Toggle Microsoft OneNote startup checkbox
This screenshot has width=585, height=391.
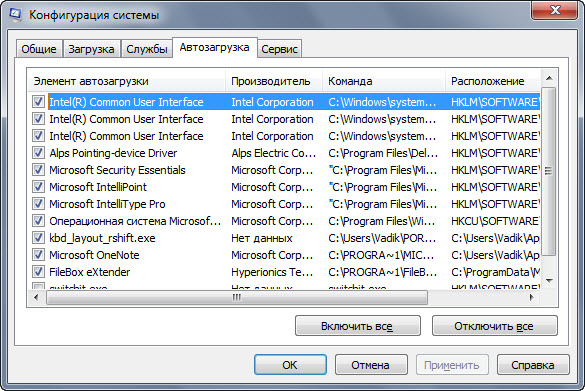tap(38, 255)
